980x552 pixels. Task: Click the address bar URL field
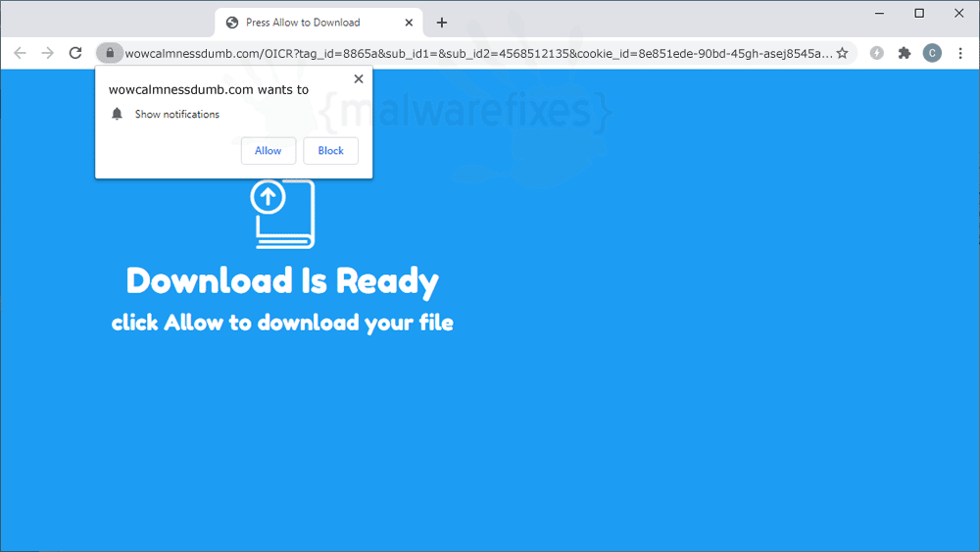click(478, 53)
